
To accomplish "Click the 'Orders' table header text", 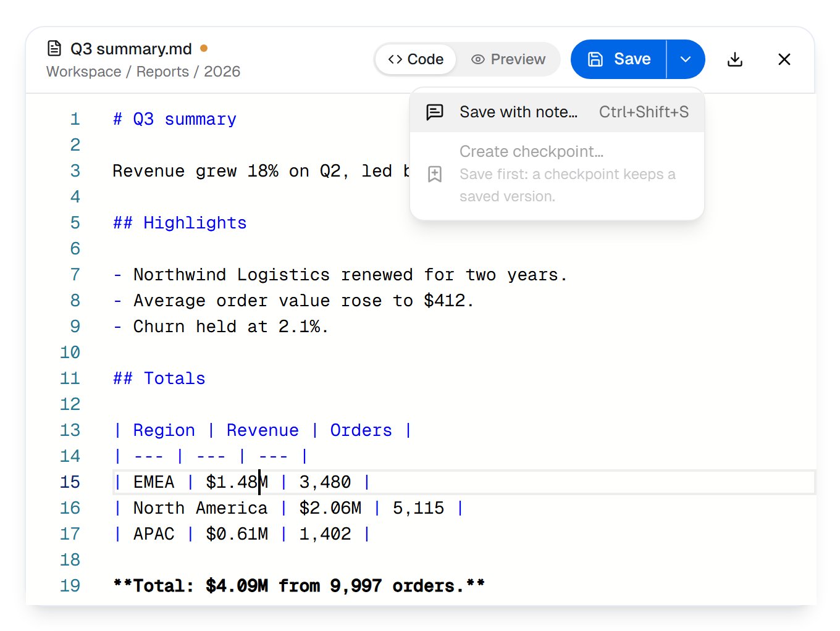I will [361, 430].
